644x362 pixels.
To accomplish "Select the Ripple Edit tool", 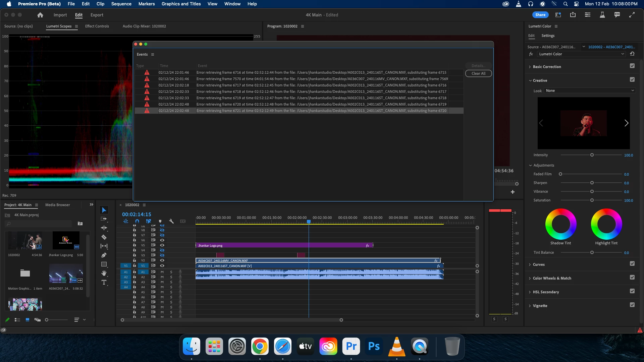I will coord(104,228).
